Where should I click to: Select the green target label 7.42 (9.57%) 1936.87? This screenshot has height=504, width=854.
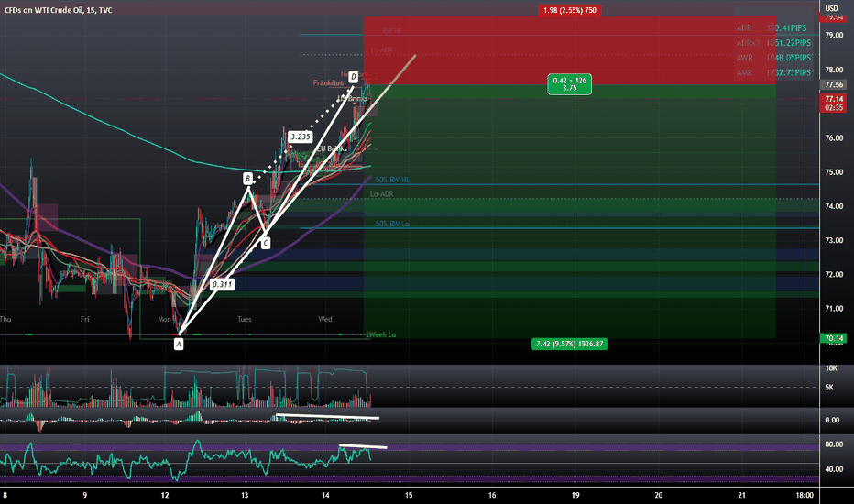pos(569,344)
